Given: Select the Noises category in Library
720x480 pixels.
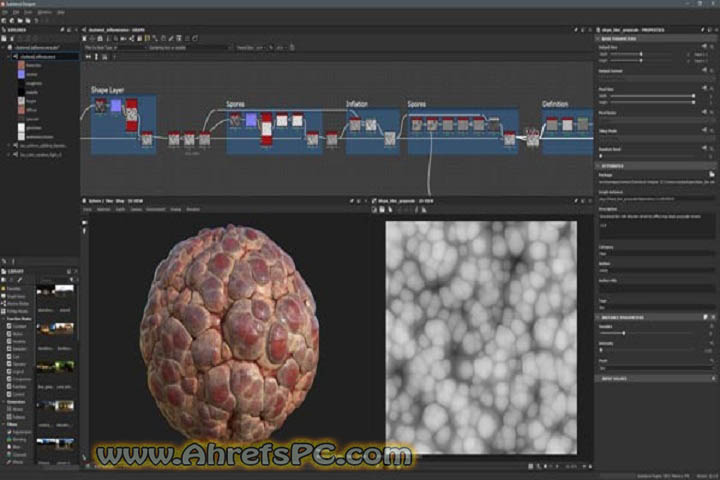Looking at the screenshot, I should [17, 409].
